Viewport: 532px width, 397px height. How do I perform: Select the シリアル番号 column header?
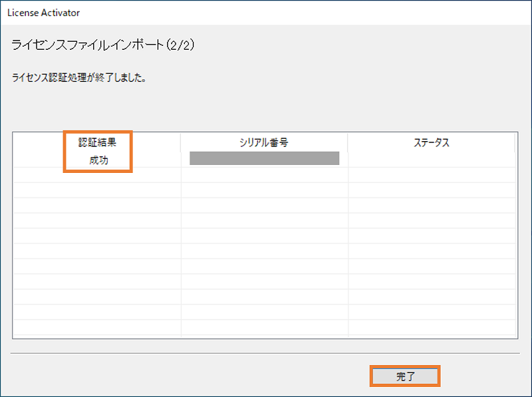[x=264, y=142]
